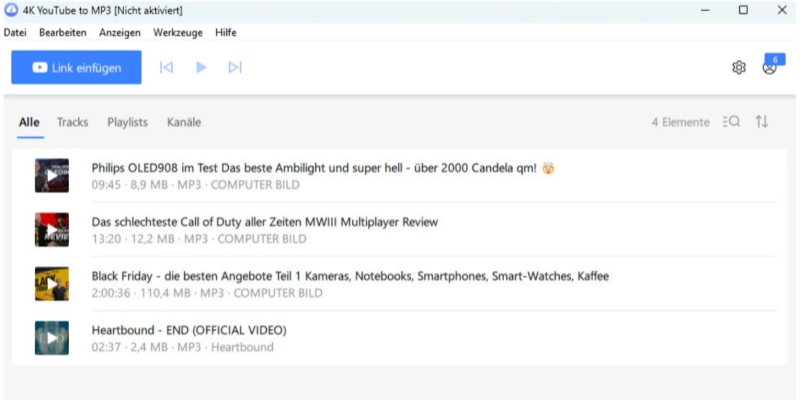Click the 2:00:36 · 110,4 MB details line

coord(207,293)
